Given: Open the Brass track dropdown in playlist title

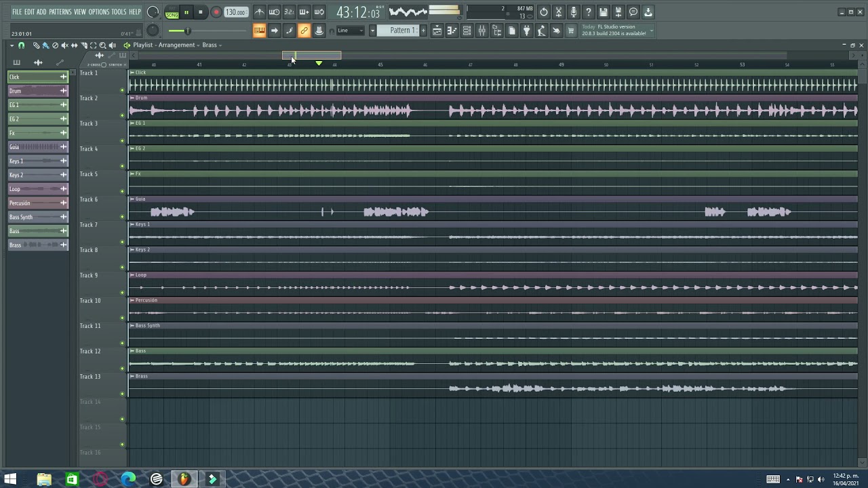Looking at the screenshot, I should tap(212, 45).
